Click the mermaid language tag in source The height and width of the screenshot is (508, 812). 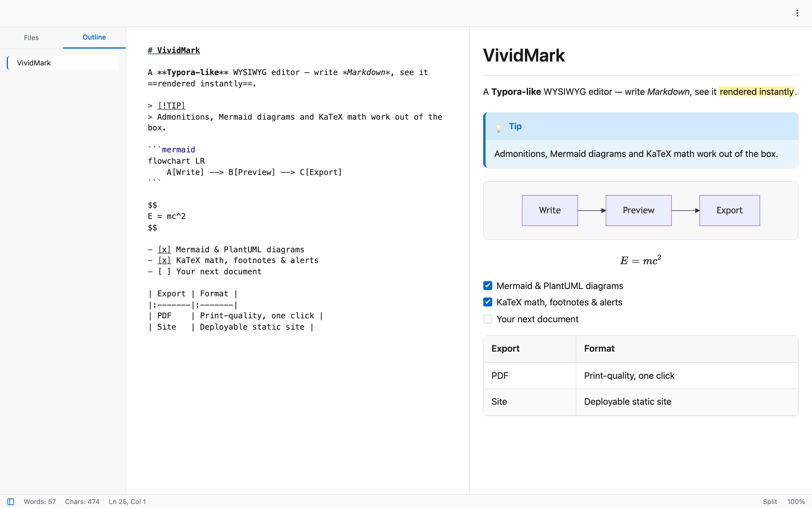click(x=178, y=150)
